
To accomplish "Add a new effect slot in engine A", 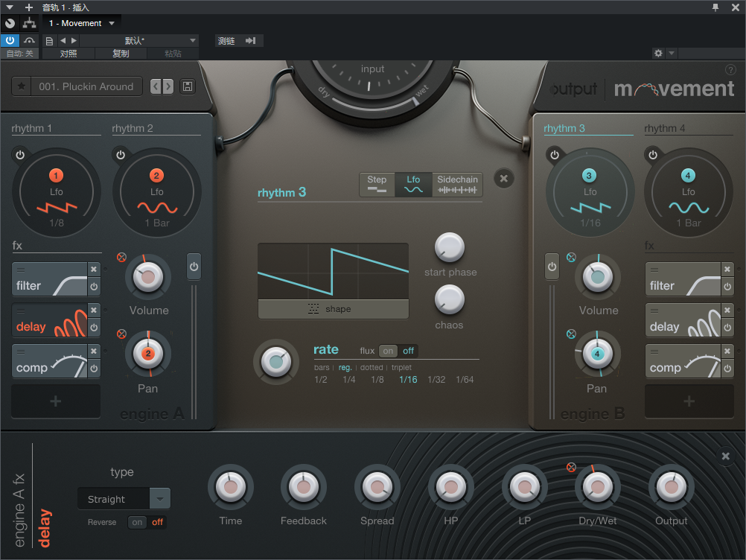I will [56, 401].
